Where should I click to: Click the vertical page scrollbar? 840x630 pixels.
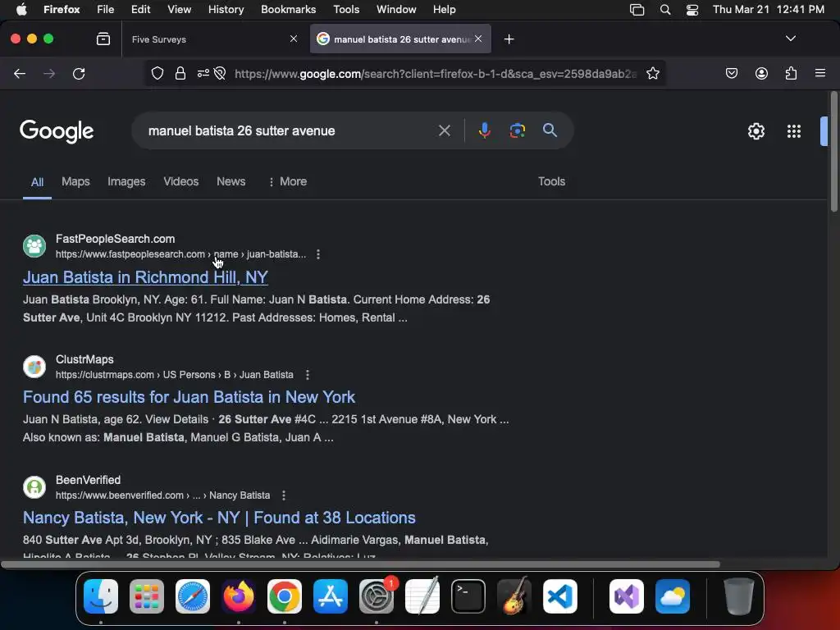(x=833, y=153)
